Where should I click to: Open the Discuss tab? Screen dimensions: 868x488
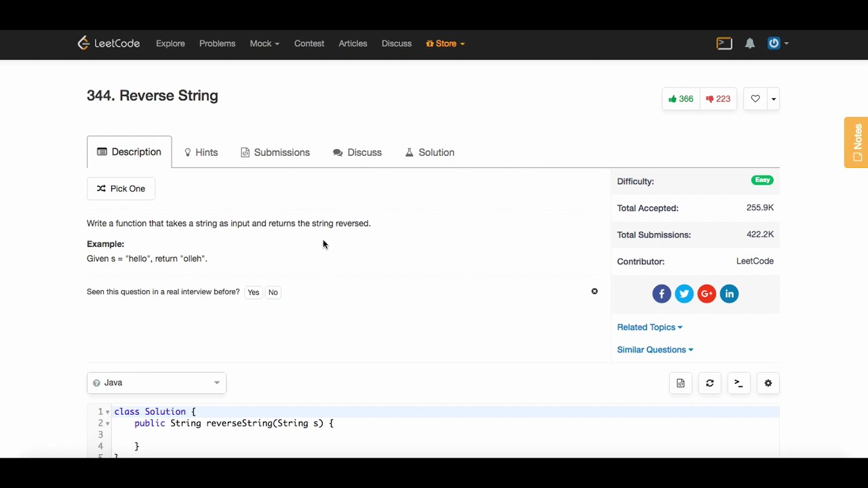357,152
